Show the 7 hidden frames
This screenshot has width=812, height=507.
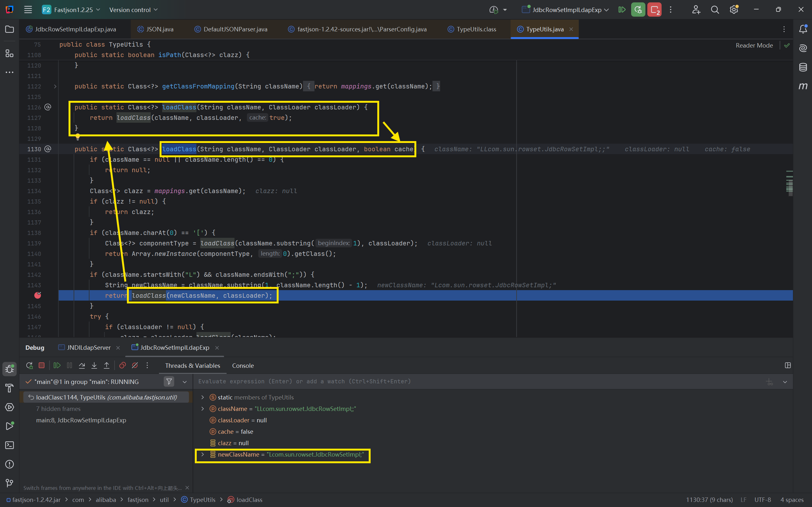click(x=58, y=409)
